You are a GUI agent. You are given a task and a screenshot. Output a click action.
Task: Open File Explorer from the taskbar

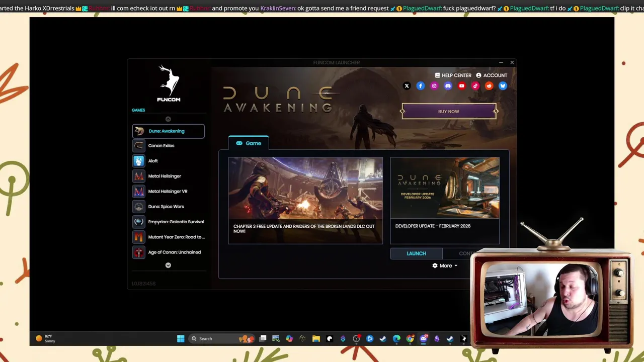(316, 339)
